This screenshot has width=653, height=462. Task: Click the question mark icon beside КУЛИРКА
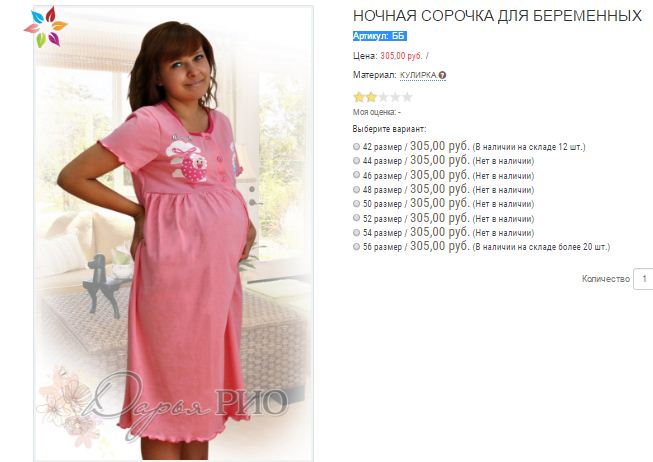coord(442,75)
